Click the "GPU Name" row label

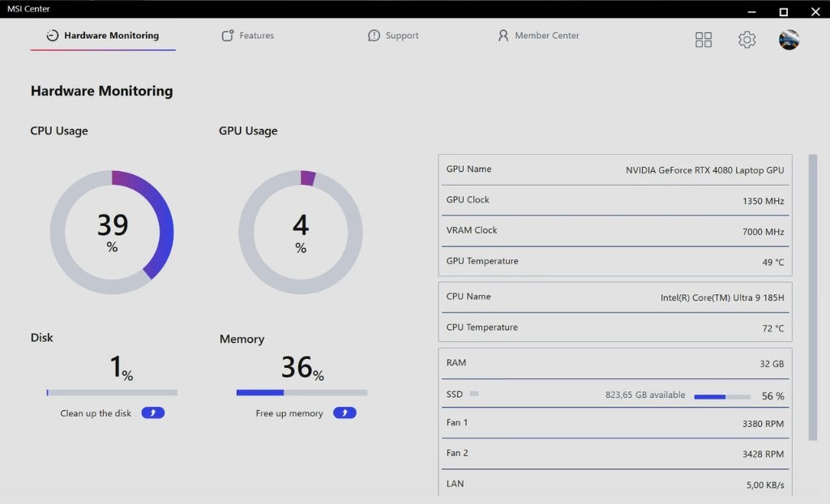[468, 169]
